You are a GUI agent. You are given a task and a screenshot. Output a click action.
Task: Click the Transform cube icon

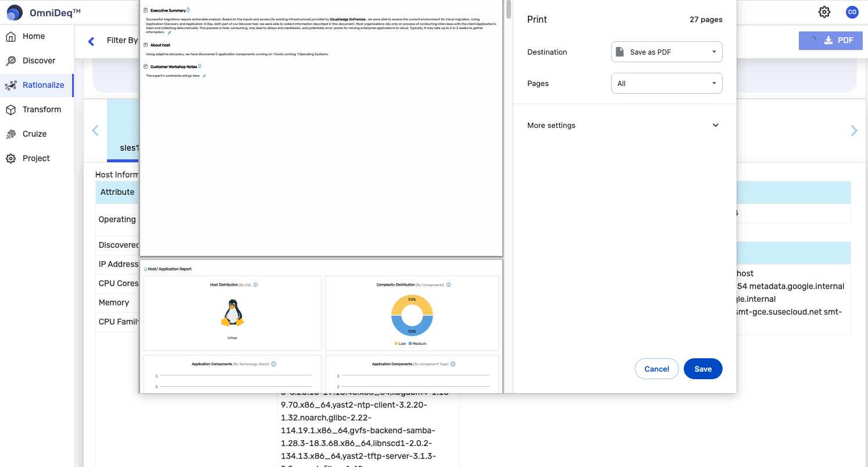point(10,110)
